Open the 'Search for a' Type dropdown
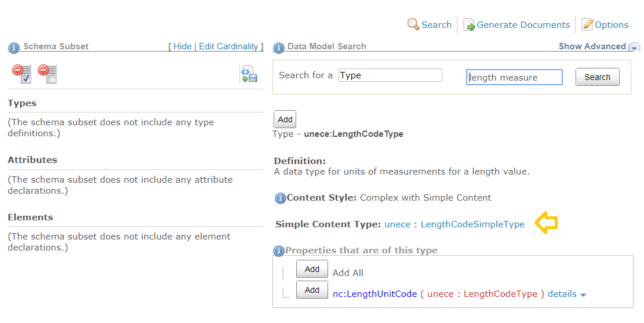This screenshot has width=644, height=323. click(x=390, y=75)
